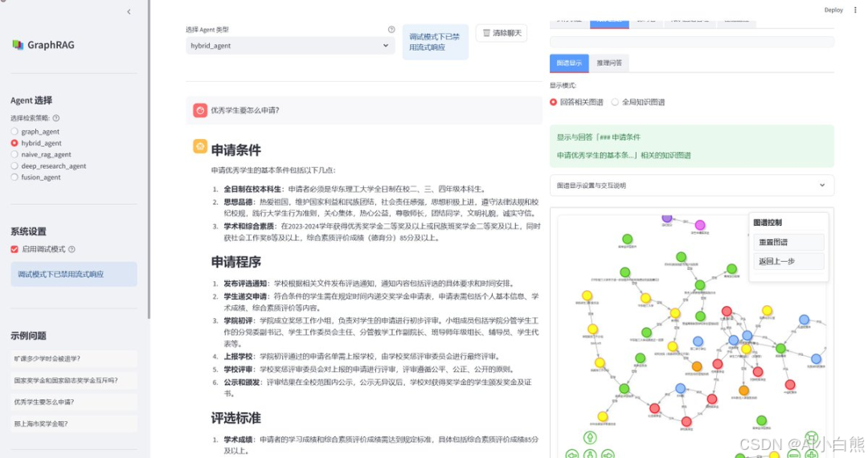
Task: Pick example 国家奖学金和国家励志奖学金互斥吗?
Action: point(74,381)
